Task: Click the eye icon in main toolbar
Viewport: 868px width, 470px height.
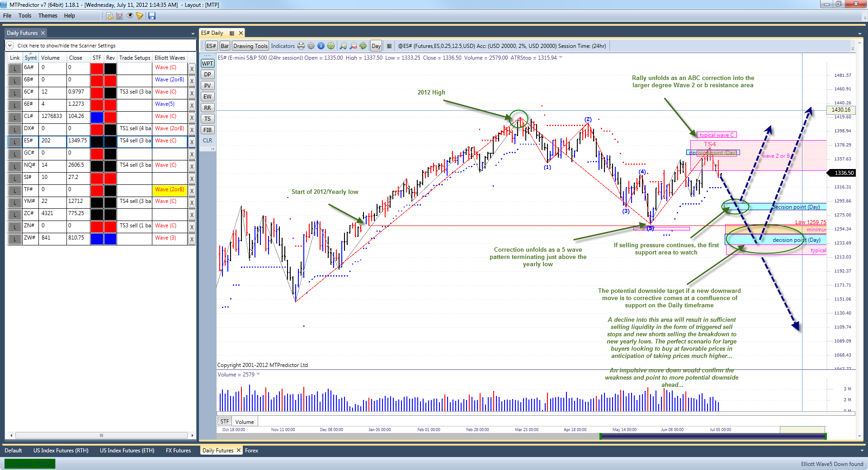Action: [130, 16]
